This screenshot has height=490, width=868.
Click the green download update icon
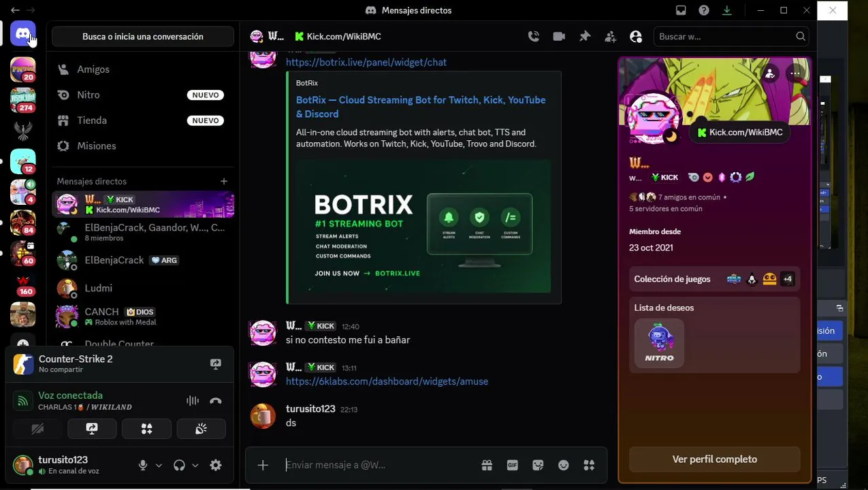point(727,10)
